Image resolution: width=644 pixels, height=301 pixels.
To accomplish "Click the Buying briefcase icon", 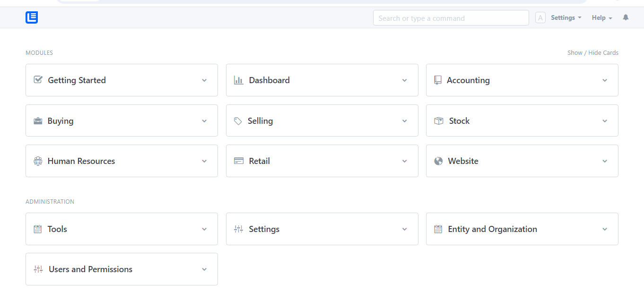I will [x=38, y=120].
